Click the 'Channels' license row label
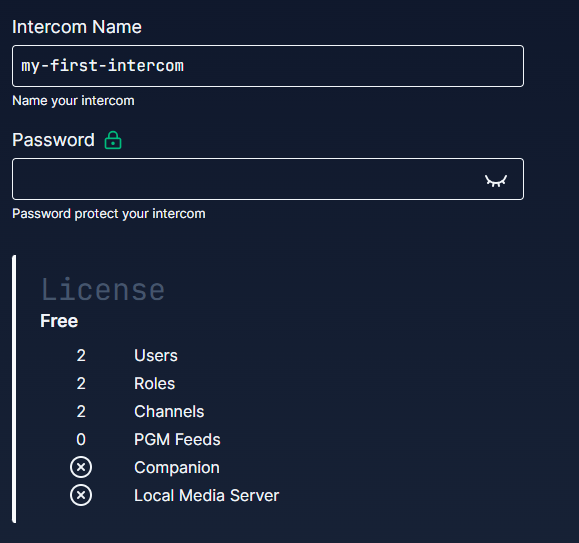This screenshot has width=579, height=543. tap(169, 412)
